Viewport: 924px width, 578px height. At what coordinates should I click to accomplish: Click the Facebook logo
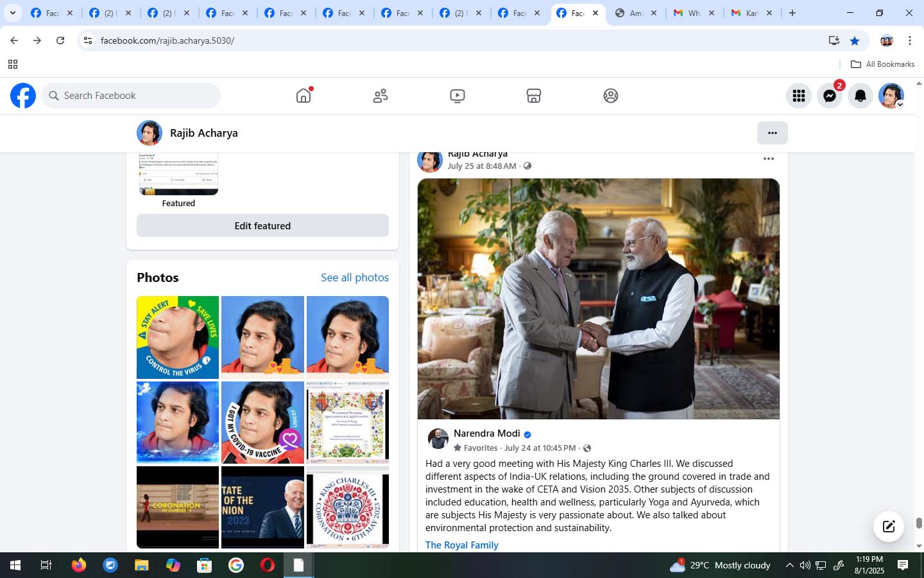pos(23,96)
